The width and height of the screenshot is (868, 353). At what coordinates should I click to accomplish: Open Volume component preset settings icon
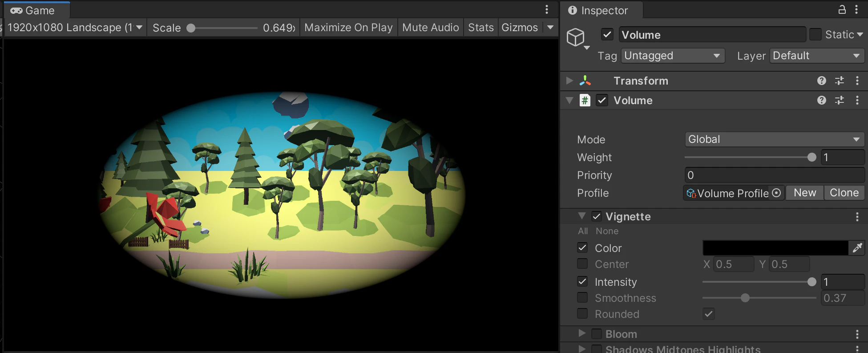tap(840, 100)
